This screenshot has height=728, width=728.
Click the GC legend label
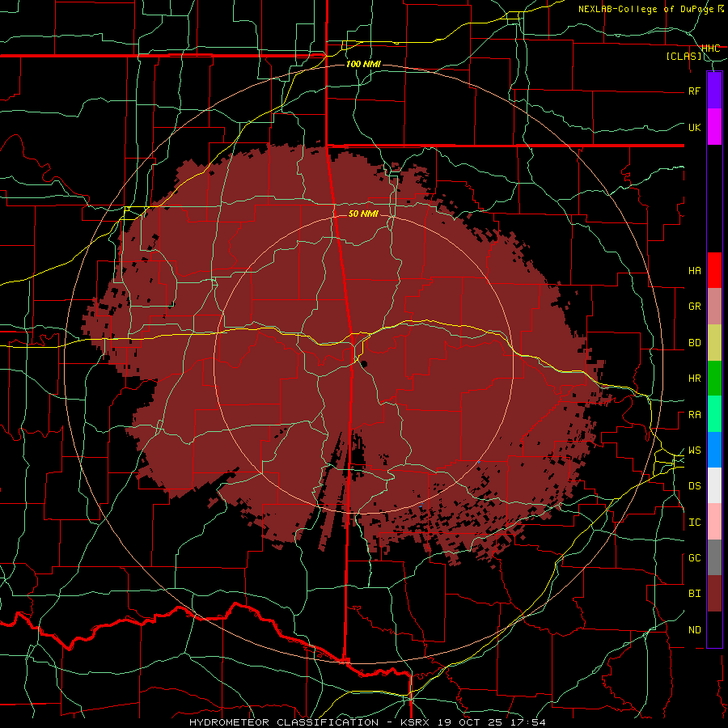click(694, 558)
